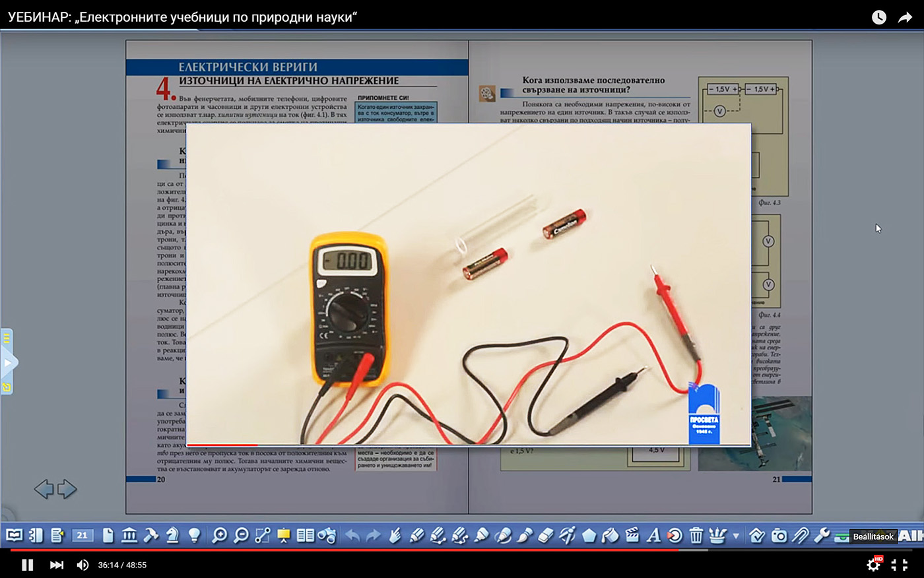Click the paperclip attachment icon
Image resolution: width=924 pixels, height=578 pixels.
[x=800, y=536]
